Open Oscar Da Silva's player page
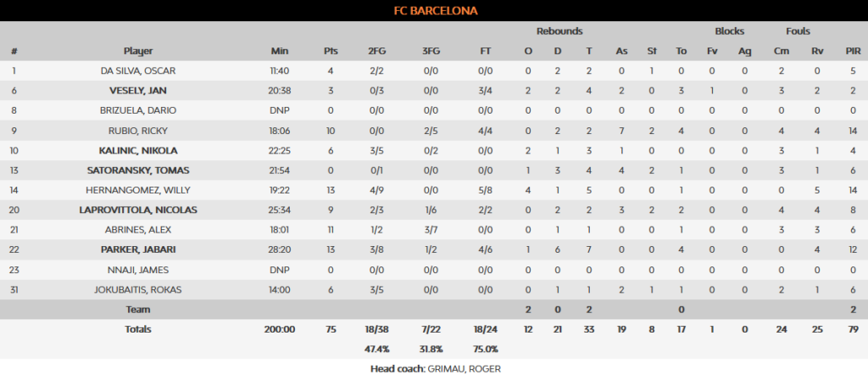 (x=137, y=70)
